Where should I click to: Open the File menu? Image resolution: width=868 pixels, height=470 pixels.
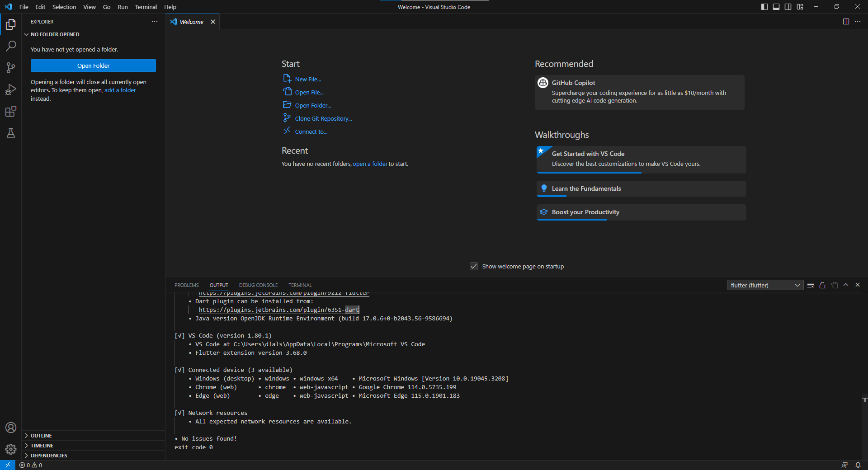[24, 7]
